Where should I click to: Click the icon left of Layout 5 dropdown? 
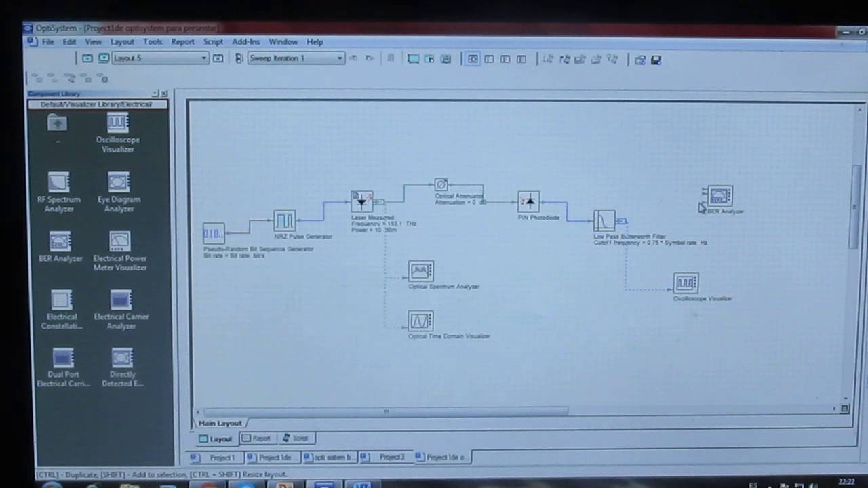pos(104,58)
